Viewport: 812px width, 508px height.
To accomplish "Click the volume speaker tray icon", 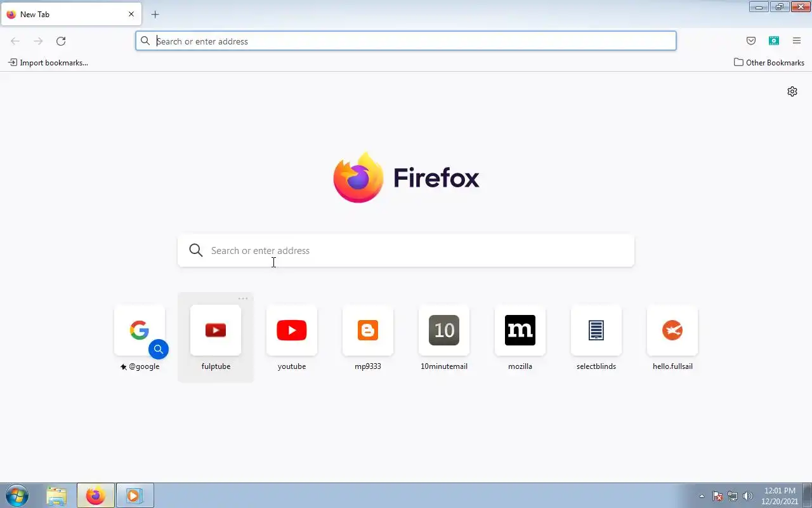I will point(747,496).
